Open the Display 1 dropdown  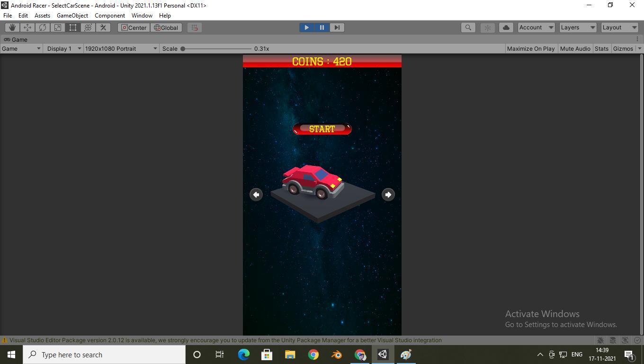(x=63, y=49)
